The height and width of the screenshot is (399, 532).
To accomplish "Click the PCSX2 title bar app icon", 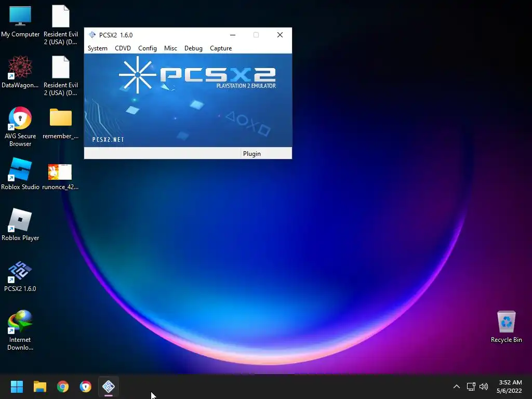I will [92, 35].
